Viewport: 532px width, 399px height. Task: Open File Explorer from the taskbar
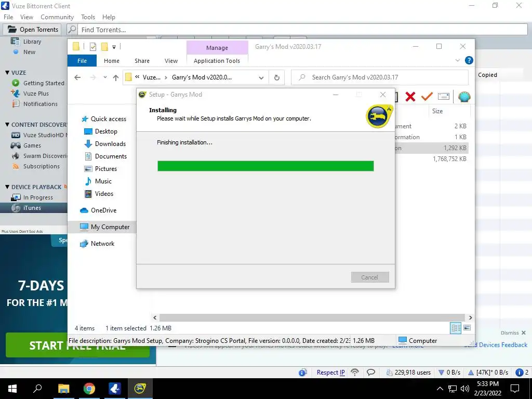tap(63, 389)
